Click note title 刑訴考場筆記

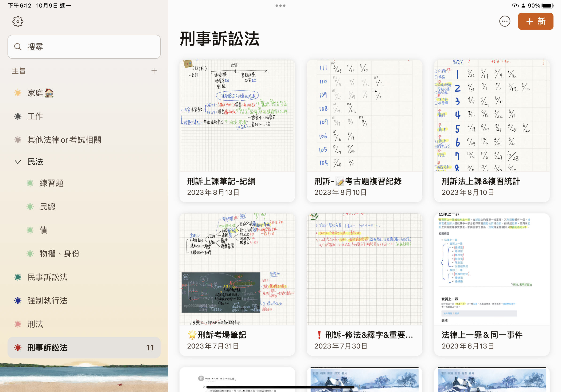(217, 335)
